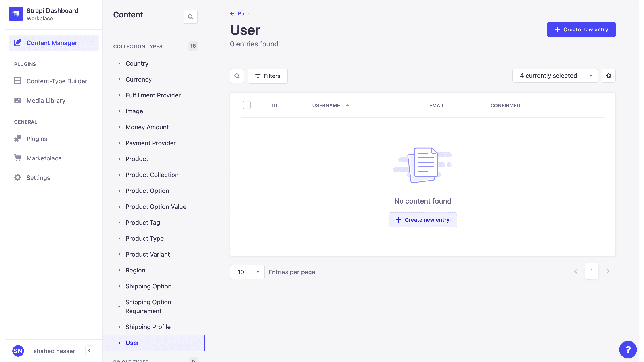
Task: Toggle the search icon above the entries table
Action: (237, 76)
